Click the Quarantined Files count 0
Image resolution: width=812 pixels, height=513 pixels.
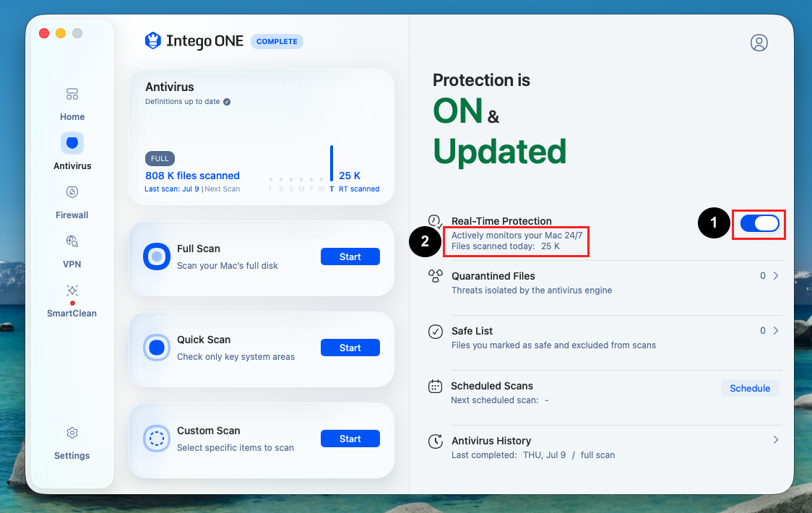coord(763,276)
